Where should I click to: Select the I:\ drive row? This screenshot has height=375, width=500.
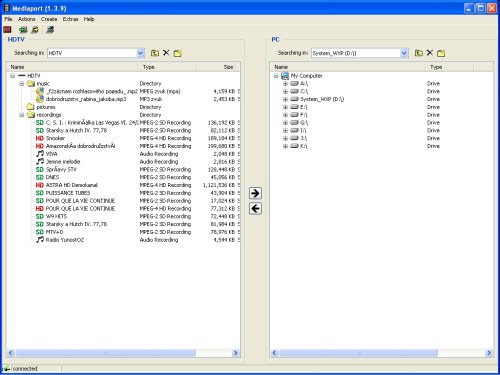303,130
